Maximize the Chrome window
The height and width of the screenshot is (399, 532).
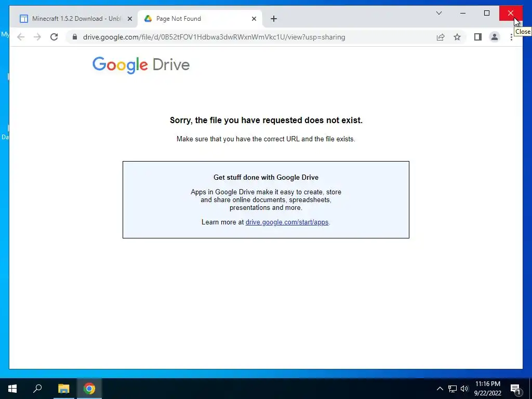[x=486, y=13]
